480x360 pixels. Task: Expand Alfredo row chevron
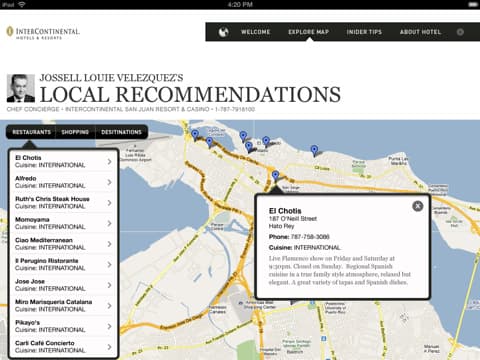coord(109,182)
